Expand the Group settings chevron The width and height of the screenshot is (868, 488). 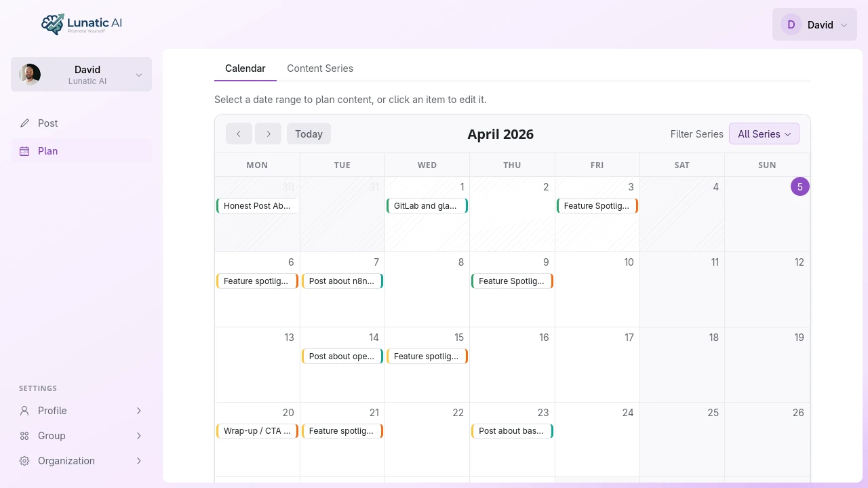tap(139, 436)
